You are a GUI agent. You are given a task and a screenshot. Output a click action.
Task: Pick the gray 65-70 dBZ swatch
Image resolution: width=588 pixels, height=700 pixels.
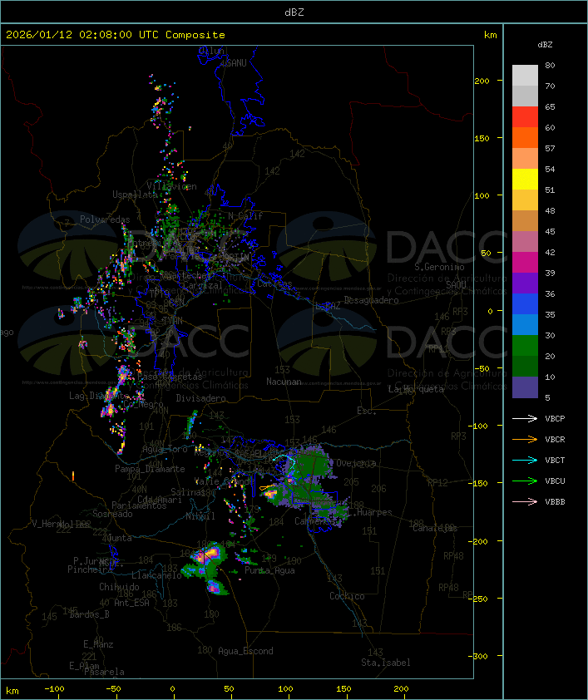[525, 96]
